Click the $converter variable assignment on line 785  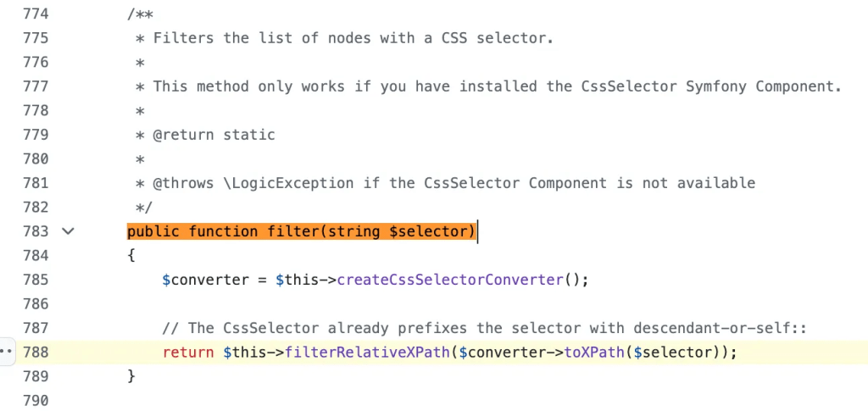(x=197, y=280)
